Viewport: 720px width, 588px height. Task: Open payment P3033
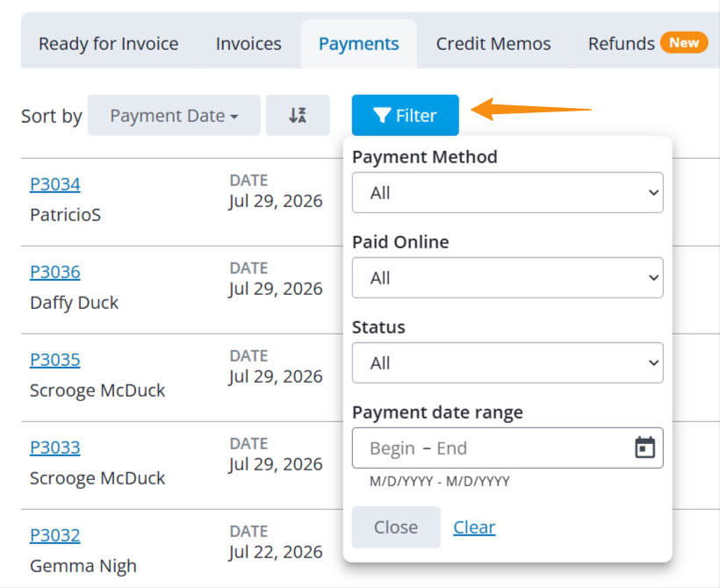coord(54,448)
